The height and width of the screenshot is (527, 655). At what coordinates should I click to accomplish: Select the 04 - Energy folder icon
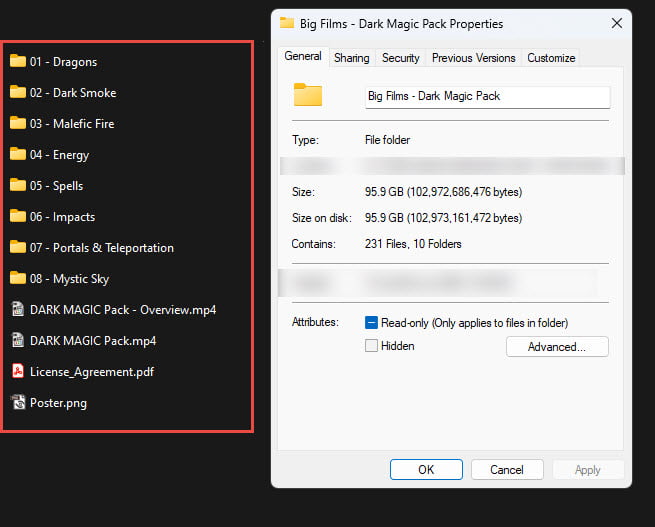pos(18,154)
